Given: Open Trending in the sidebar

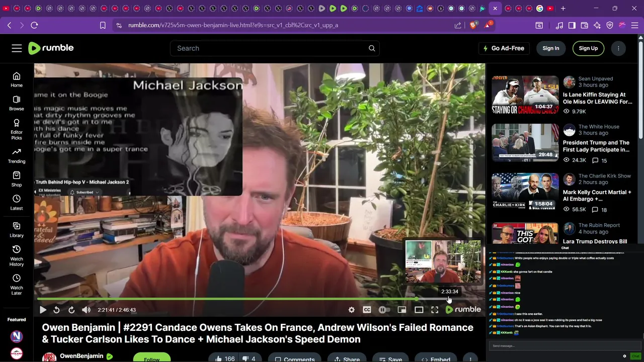Looking at the screenshot, I should pyautogui.click(x=17, y=156).
